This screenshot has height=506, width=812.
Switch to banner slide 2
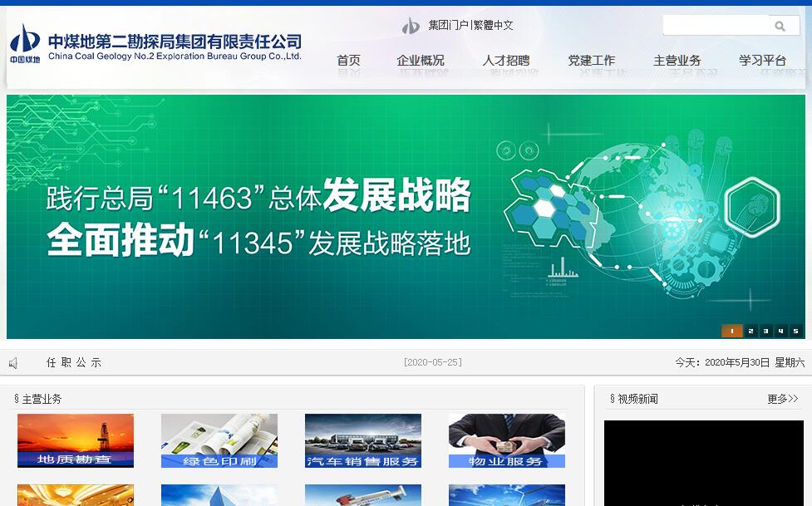[750, 331]
